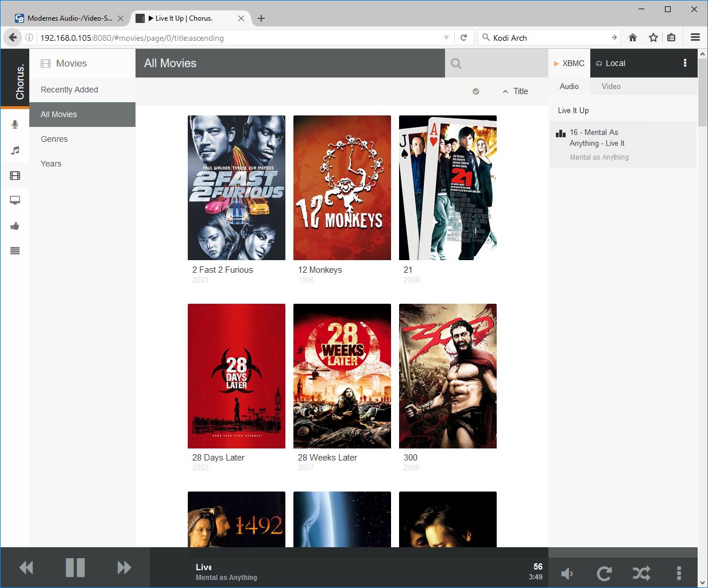
Task: Click the 2 Fast 2 Furious title link
Action: coord(222,270)
